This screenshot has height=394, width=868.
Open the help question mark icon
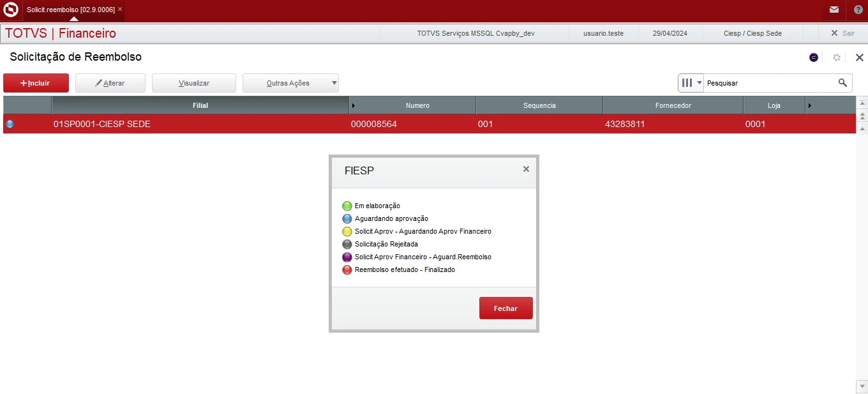pos(858,10)
